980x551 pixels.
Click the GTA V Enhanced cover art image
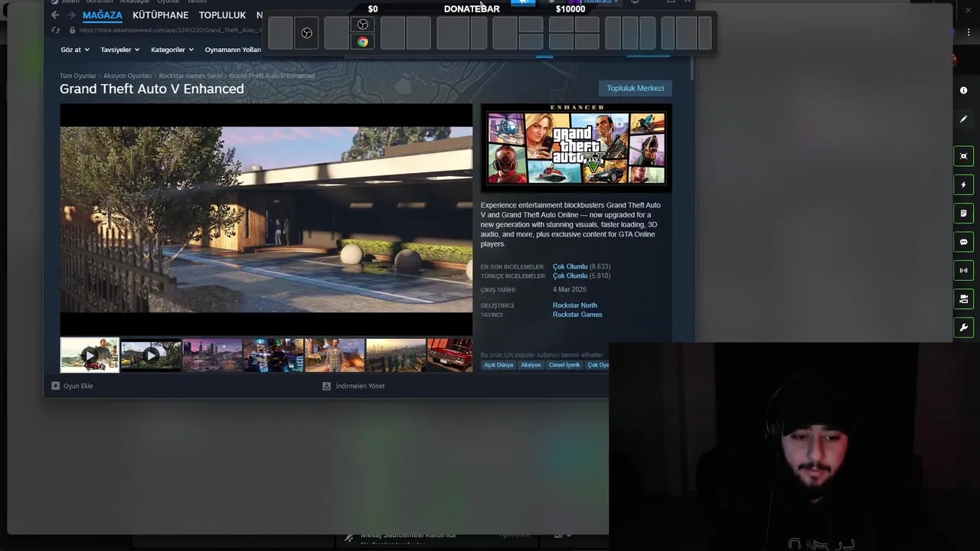click(x=576, y=147)
